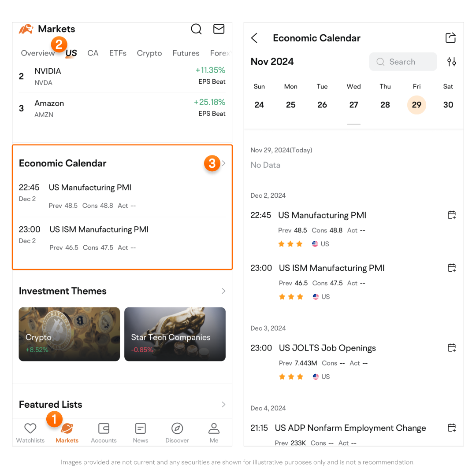This screenshot has height=476, width=476.
Task: Open the mail inbox envelope icon
Action: tap(219, 29)
